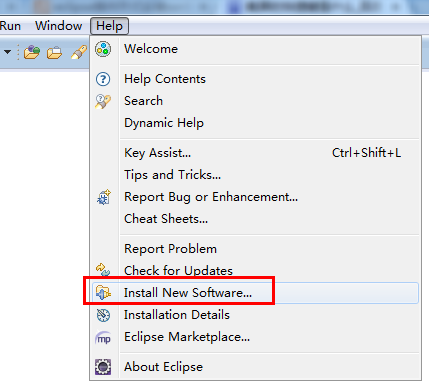Click the Open Task folder toolbar icon

[x=54, y=53]
